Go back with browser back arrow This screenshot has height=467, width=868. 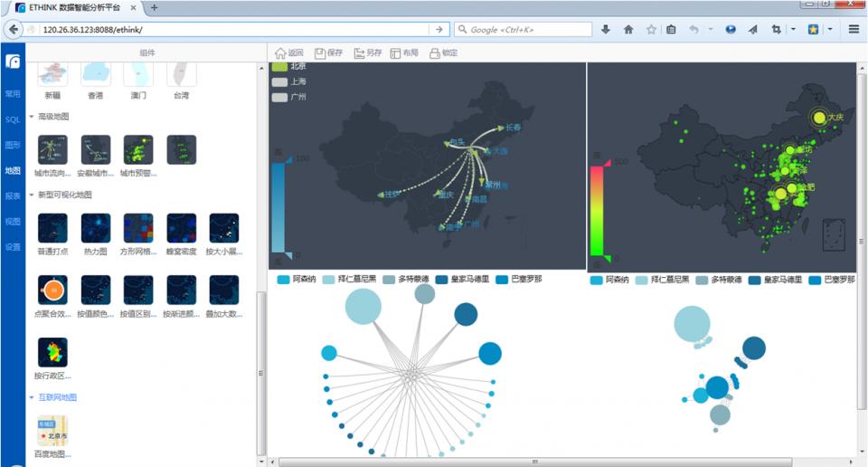point(14,29)
